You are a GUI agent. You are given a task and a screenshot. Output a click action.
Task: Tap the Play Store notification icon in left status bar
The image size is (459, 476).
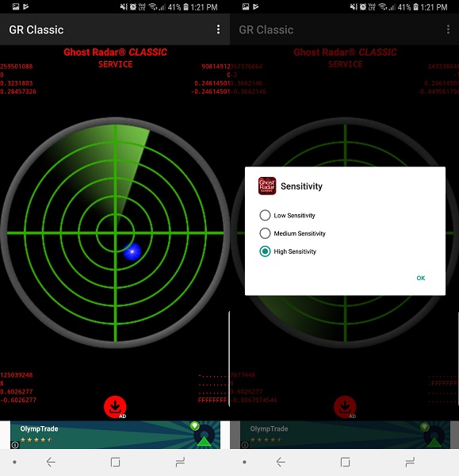[x=26, y=6]
